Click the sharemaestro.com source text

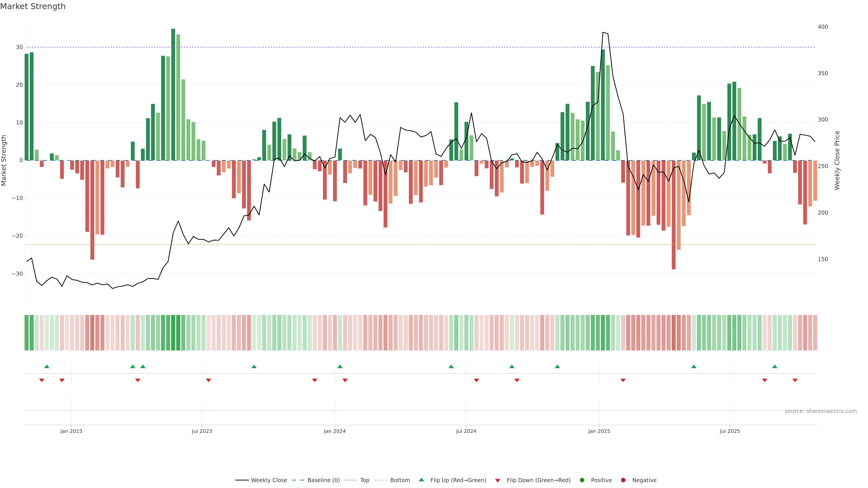(x=821, y=411)
